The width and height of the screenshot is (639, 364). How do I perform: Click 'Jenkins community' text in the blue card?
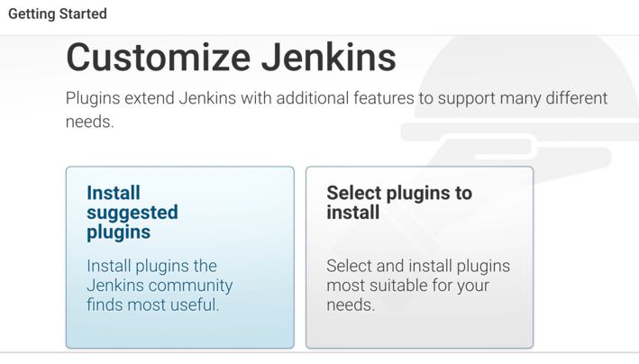(160, 286)
